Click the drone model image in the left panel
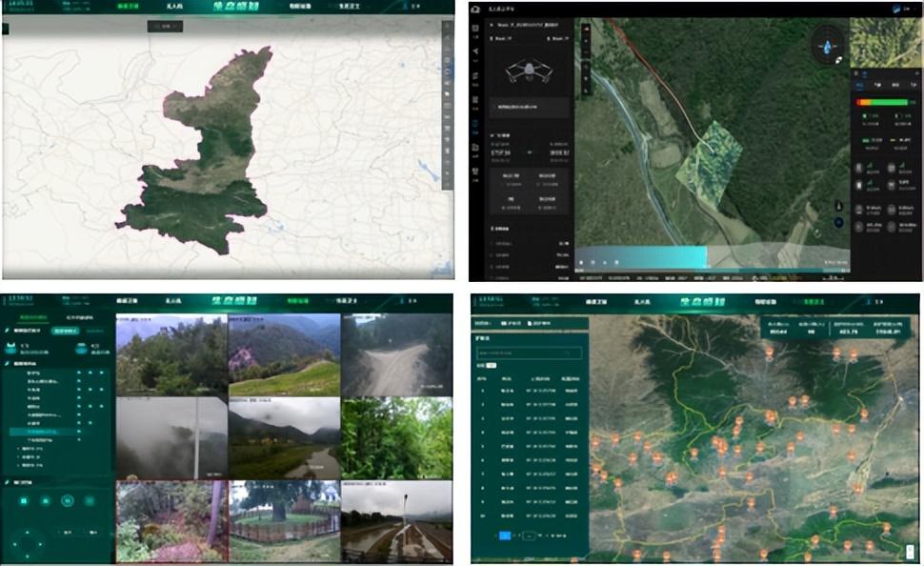 (530, 71)
